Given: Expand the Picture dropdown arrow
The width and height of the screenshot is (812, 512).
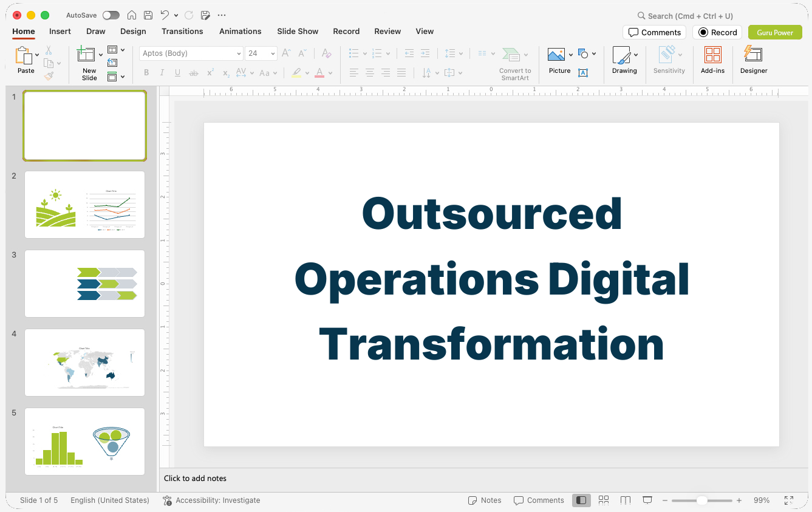Looking at the screenshot, I should pyautogui.click(x=571, y=55).
